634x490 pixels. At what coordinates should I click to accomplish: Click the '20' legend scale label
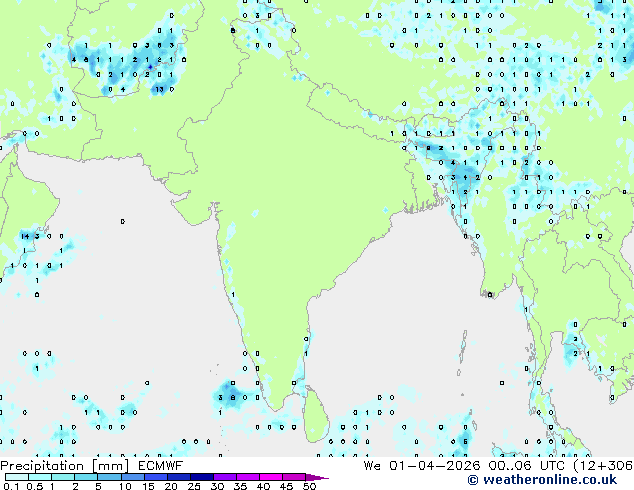[171, 486]
